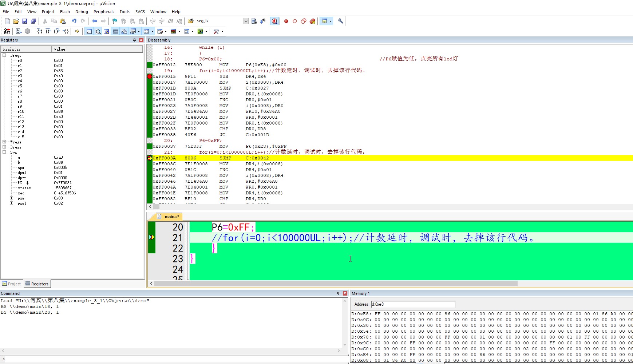Click the RST reset CPU button
Image resolution: width=633 pixels, height=364 pixels.
[7, 31]
